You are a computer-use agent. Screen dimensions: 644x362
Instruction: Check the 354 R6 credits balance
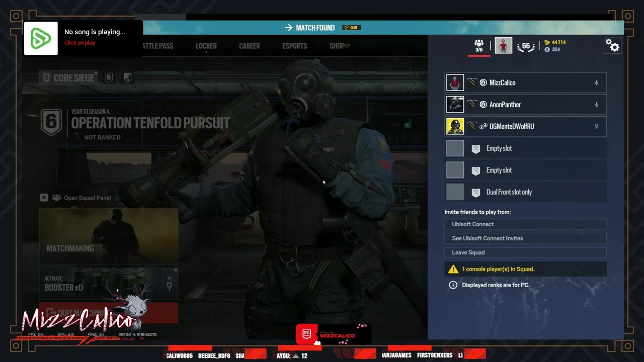552,50
